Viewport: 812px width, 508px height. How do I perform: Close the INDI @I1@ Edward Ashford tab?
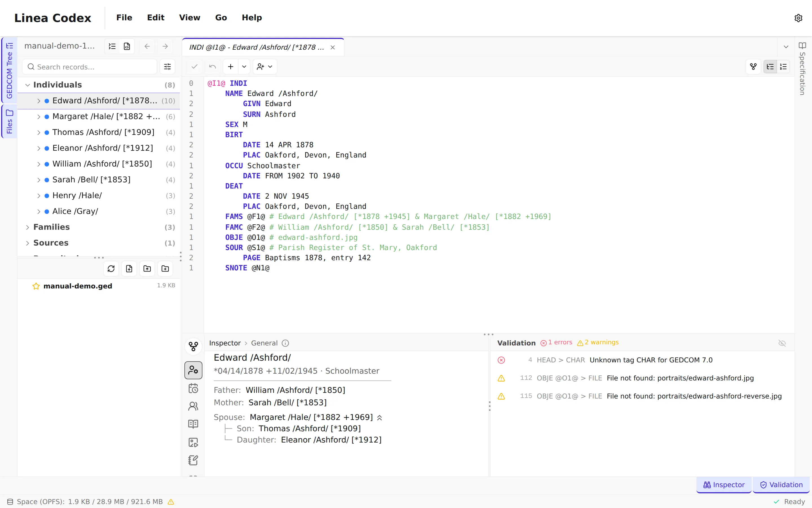point(332,47)
